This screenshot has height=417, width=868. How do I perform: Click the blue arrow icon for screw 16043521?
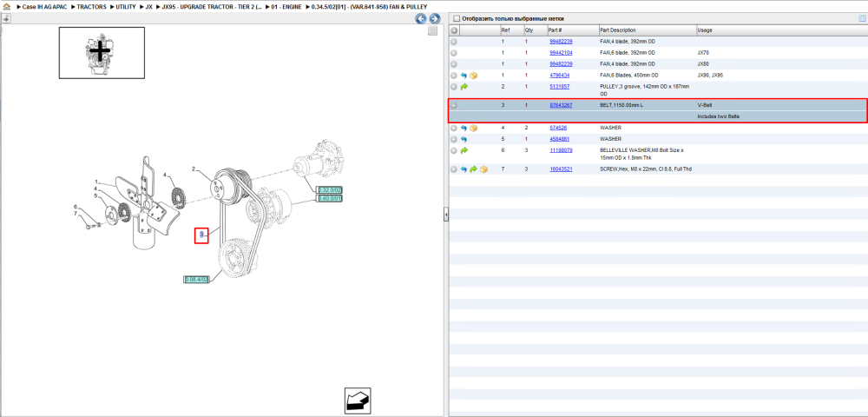(464, 169)
